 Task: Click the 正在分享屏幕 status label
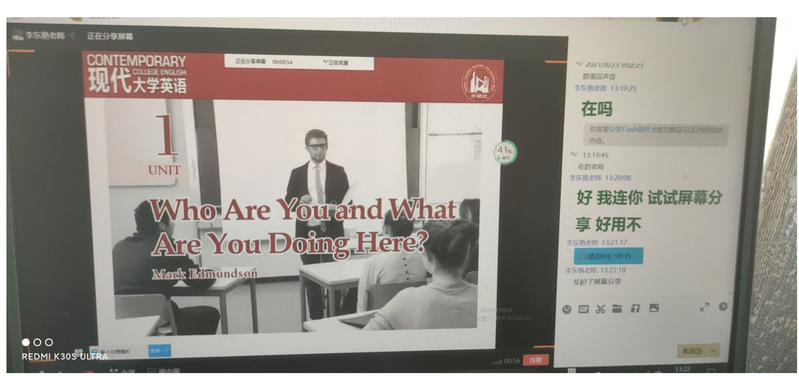[110, 36]
